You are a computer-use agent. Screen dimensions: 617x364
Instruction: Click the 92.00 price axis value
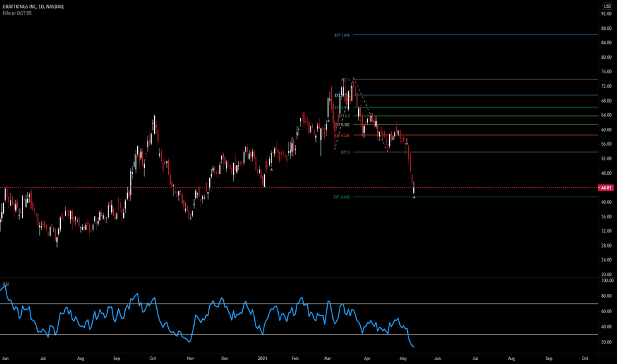pyautogui.click(x=606, y=14)
